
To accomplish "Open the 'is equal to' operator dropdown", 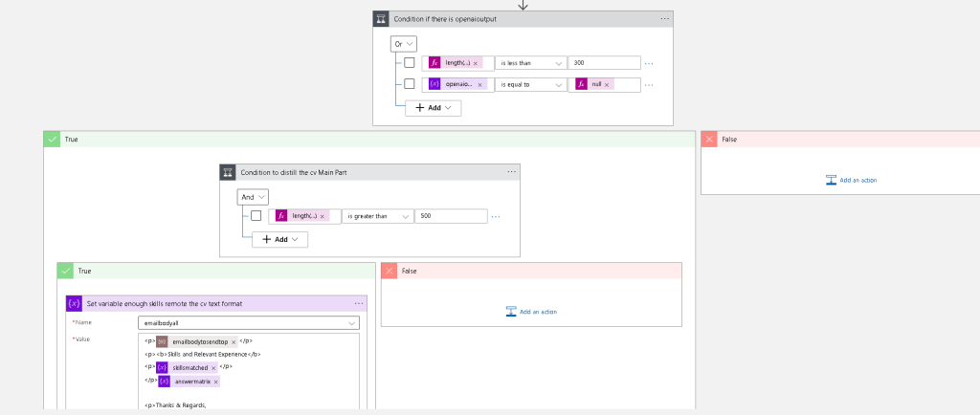I will [x=530, y=84].
